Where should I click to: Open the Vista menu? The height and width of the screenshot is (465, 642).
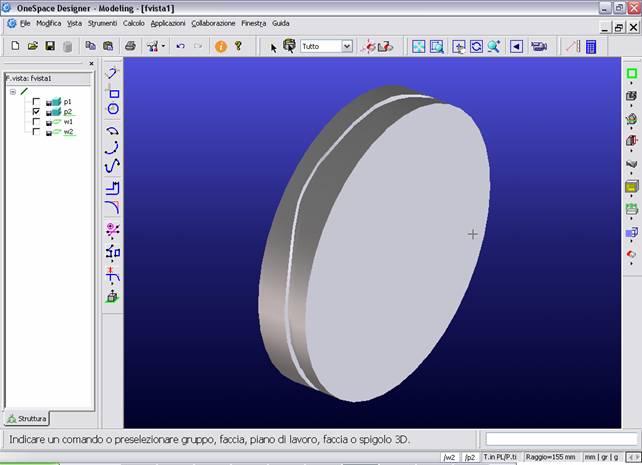74,23
